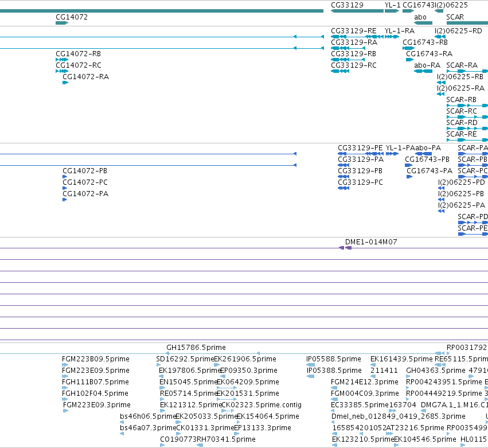Select EST IP05588.5prime
Image resolution: width=488 pixels, height=448 pixels.
coord(310,365)
